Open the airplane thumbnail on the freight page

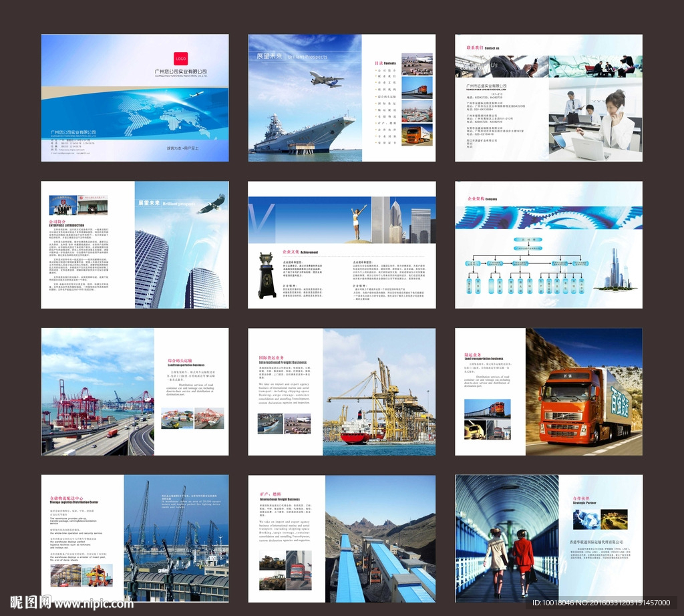[x=297, y=424]
